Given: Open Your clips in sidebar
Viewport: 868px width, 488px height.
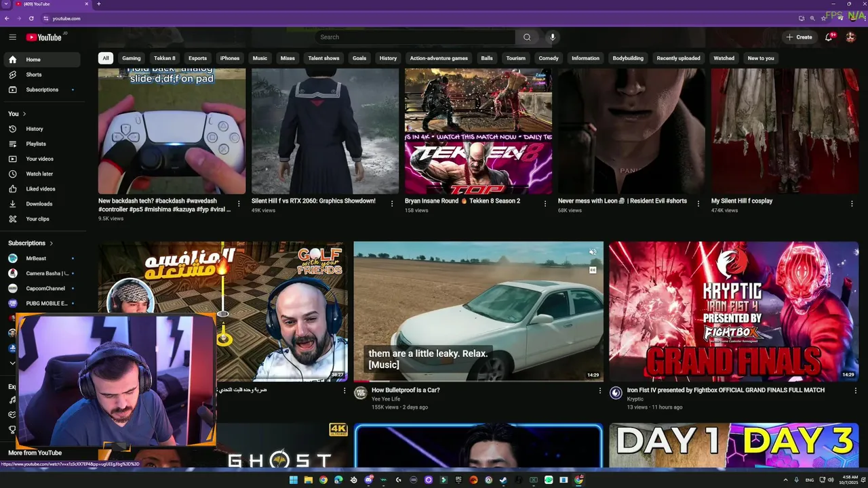Looking at the screenshot, I should (x=43, y=219).
